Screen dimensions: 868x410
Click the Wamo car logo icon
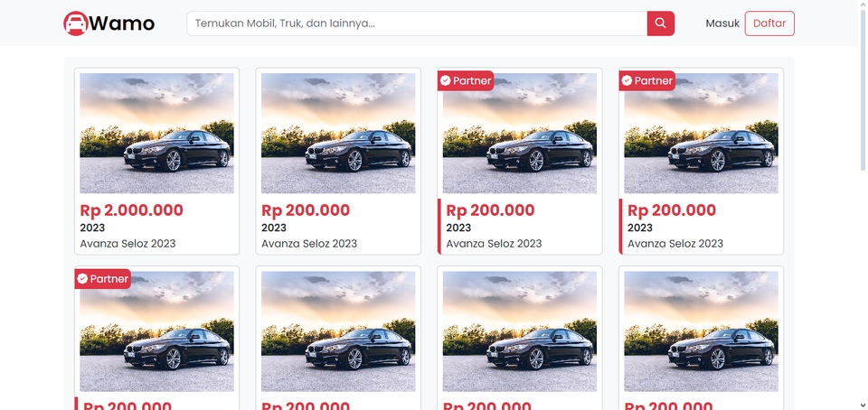(x=75, y=23)
